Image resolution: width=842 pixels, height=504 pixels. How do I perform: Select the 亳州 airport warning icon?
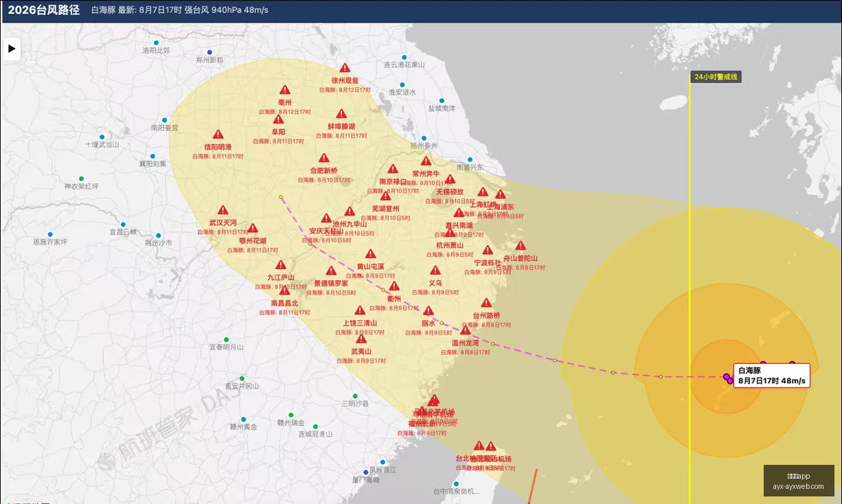(x=285, y=90)
